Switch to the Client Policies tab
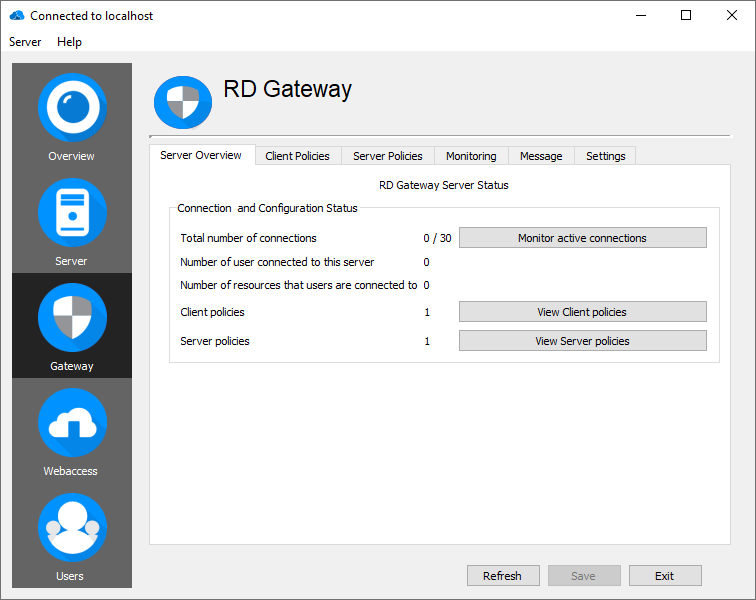Screen dimensions: 756x600 coord(297,156)
